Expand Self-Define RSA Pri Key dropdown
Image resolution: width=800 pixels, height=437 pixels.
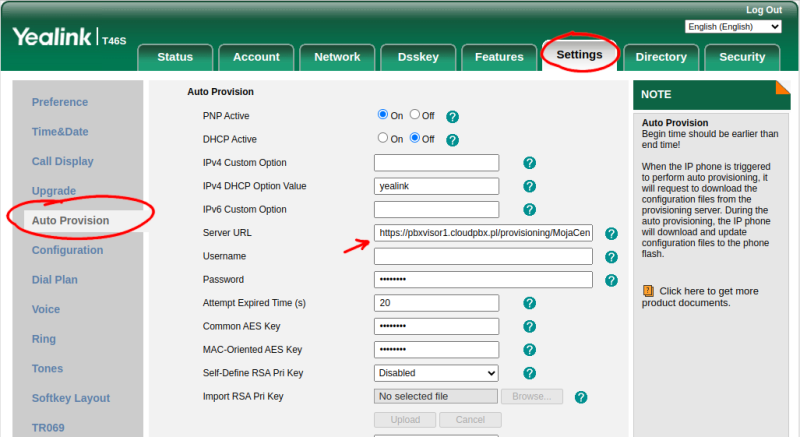[x=436, y=373]
